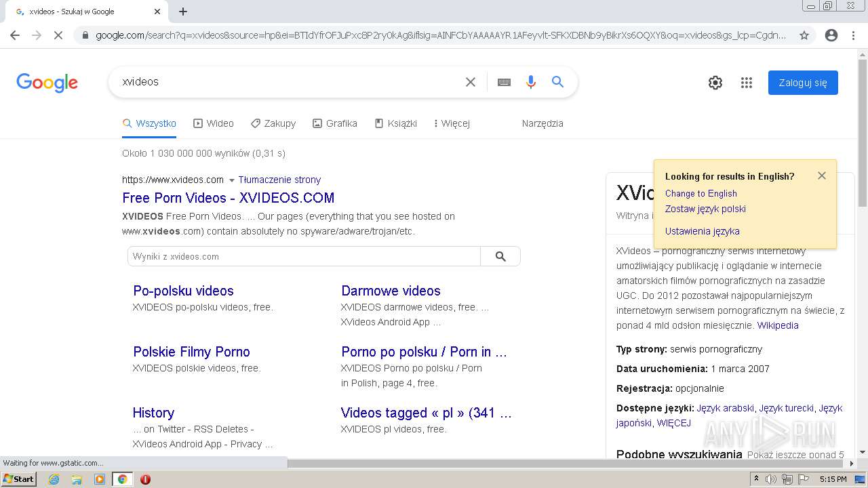The image size is (868, 488).
Task: Open result options dropdown arrow next to URL
Action: (x=231, y=180)
